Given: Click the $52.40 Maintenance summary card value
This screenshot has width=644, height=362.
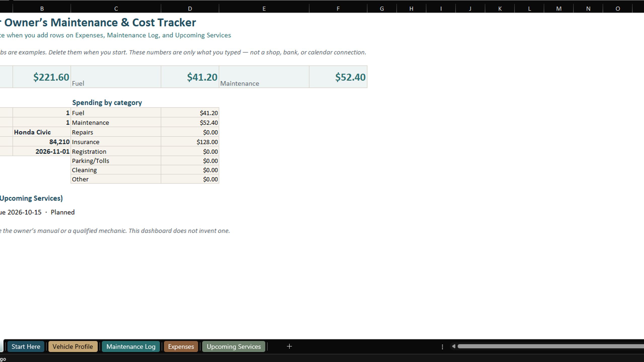Looking at the screenshot, I should click(338, 77).
